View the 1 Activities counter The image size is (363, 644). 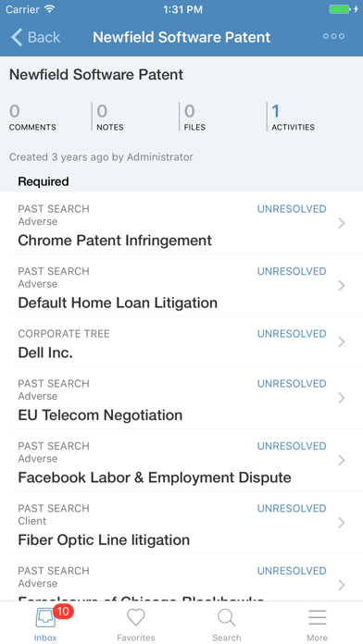tap(293, 118)
